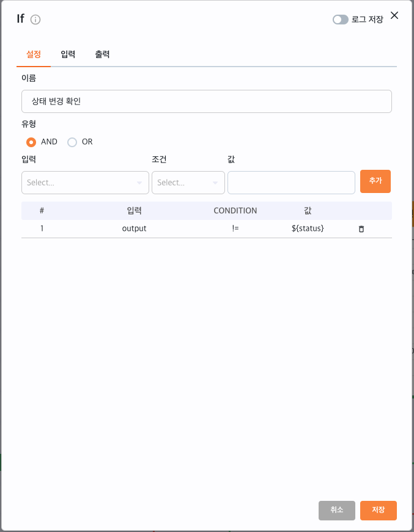The image size is (414, 532).
Task: Switch to the 출력 tab
Action: [x=102, y=54]
